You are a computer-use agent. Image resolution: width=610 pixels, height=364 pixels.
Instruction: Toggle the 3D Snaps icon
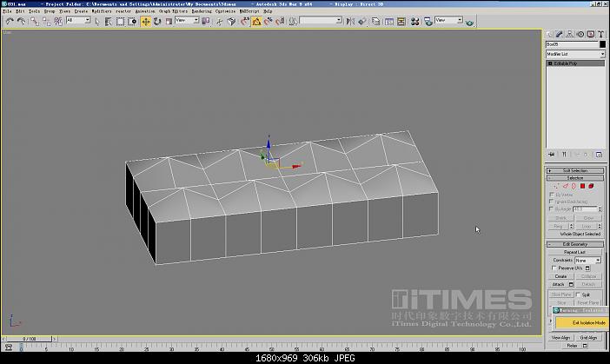click(245, 22)
